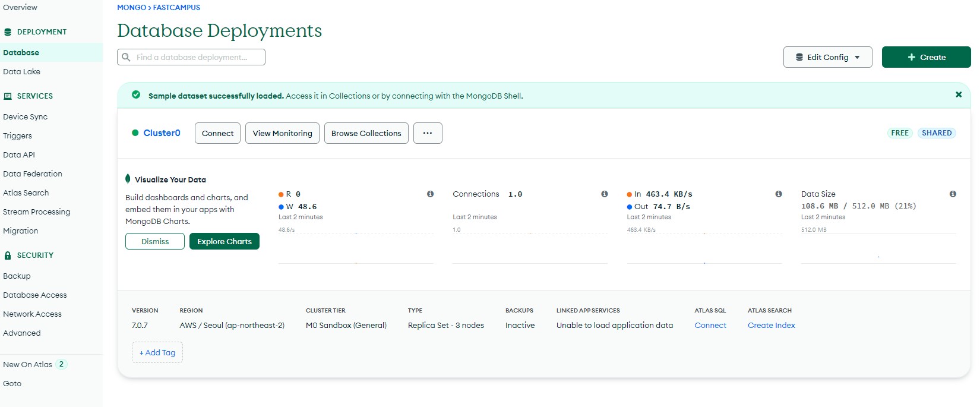Viewport: 980px width, 407px height.
Task: Click the Atlas SQL Connect link
Action: pos(710,325)
